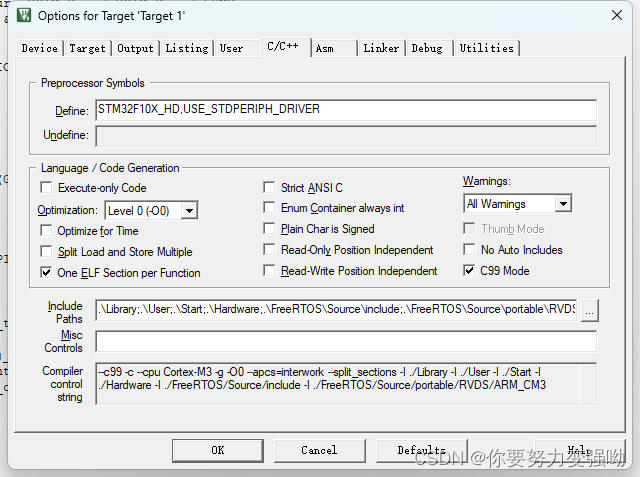
Task: Click the Define preprocessor symbols field
Action: coord(346,110)
